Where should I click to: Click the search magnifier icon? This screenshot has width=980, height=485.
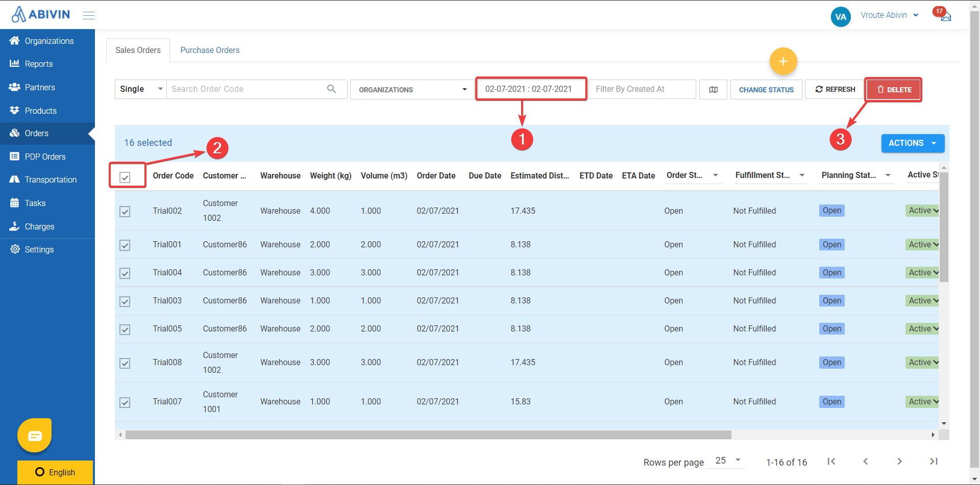tap(331, 89)
